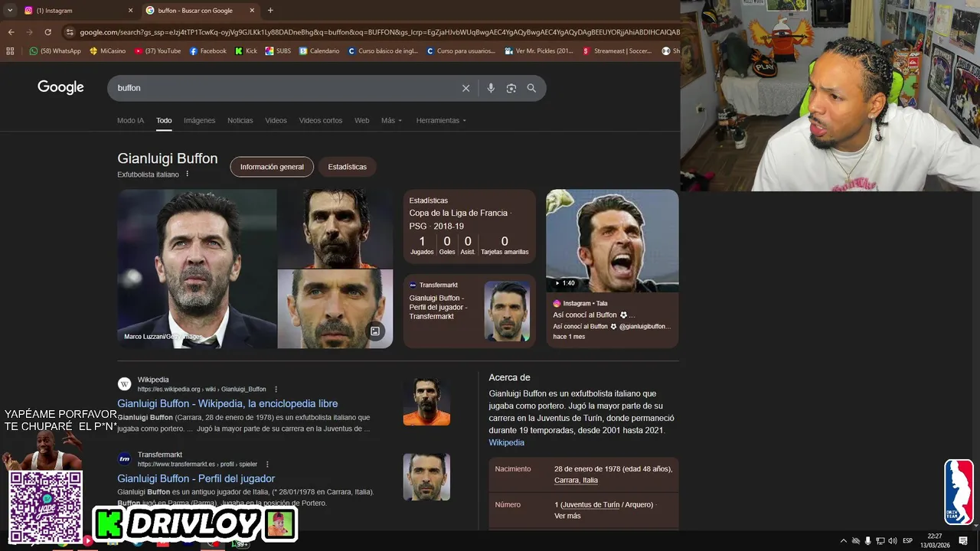Click the Wikipedia result thumbnail of Buffon
Screen dimensions: 980x551
426,402
